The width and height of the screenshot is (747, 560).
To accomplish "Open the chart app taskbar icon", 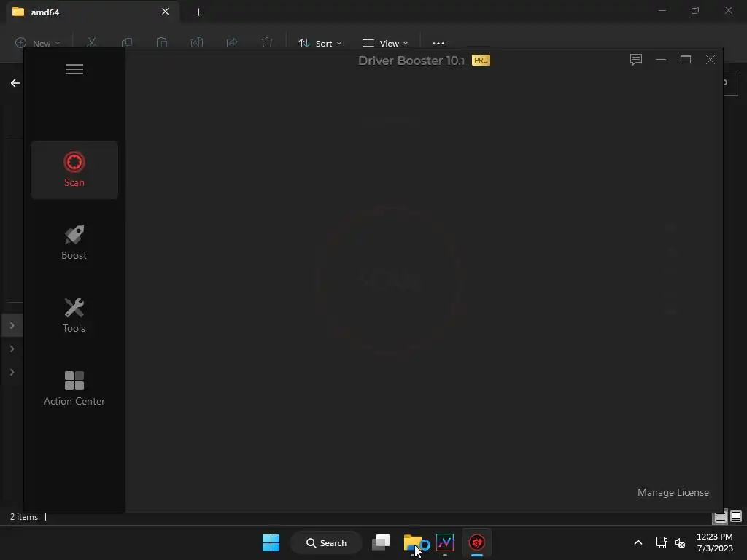I will point(445,542).
